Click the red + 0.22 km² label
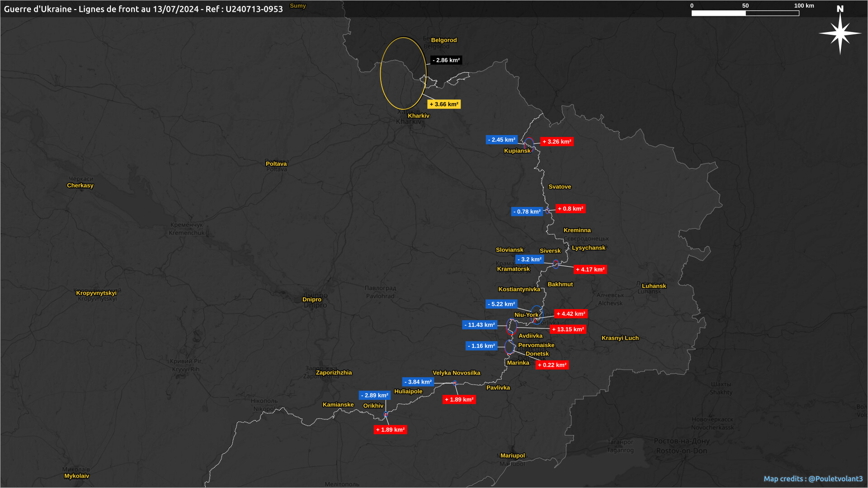Screen dimensions: 868x488 tap(552, 365)
